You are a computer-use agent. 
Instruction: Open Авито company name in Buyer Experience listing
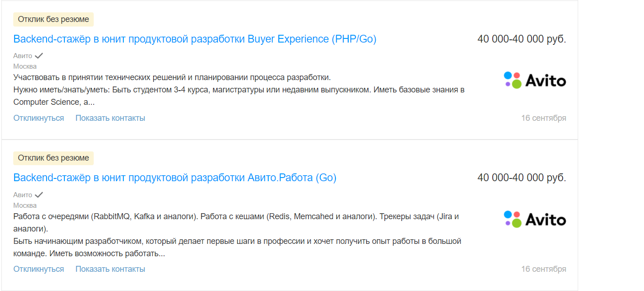tap(23, 56)
